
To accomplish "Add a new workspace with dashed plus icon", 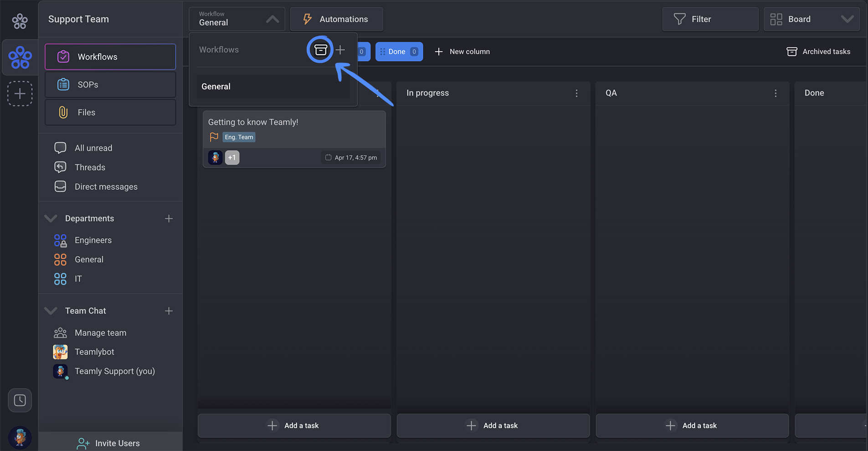I will click(x=20, y=93).
